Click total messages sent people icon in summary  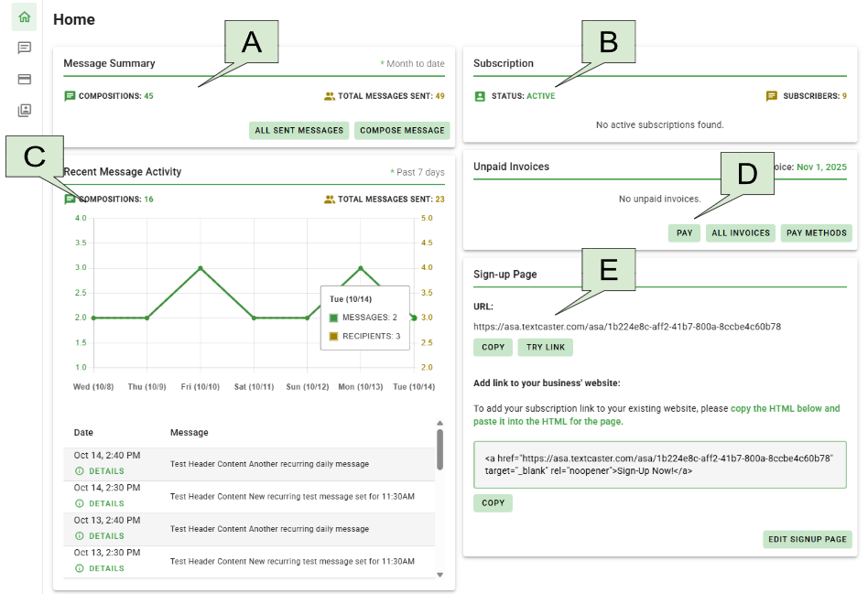(330, 96)
